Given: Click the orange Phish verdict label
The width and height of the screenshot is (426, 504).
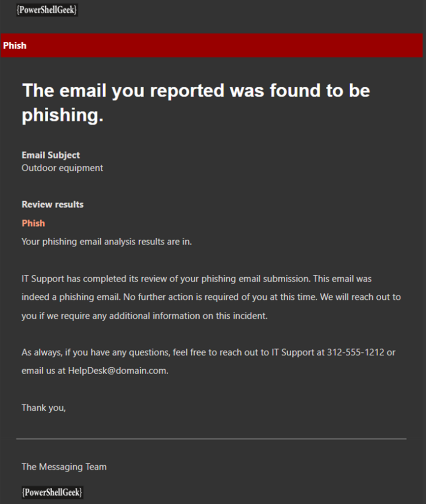Looking at the screenshot, I should click(33, 223).
